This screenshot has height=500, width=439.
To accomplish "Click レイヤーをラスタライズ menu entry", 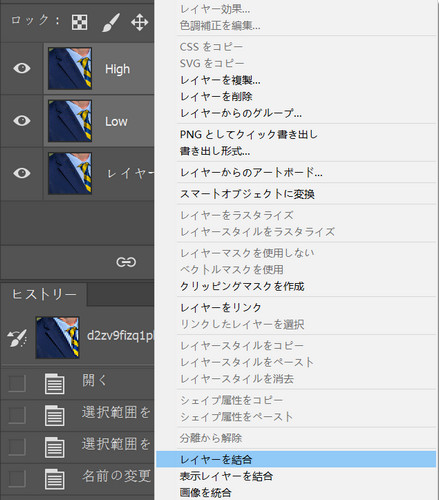I will tap(237, 215).
